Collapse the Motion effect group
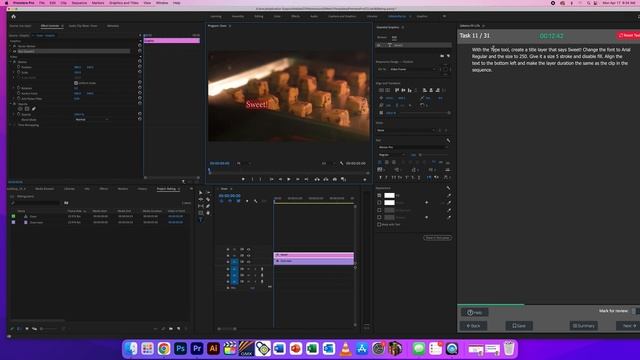Viewport: 640px width, 360px height. tap(11, 62)
